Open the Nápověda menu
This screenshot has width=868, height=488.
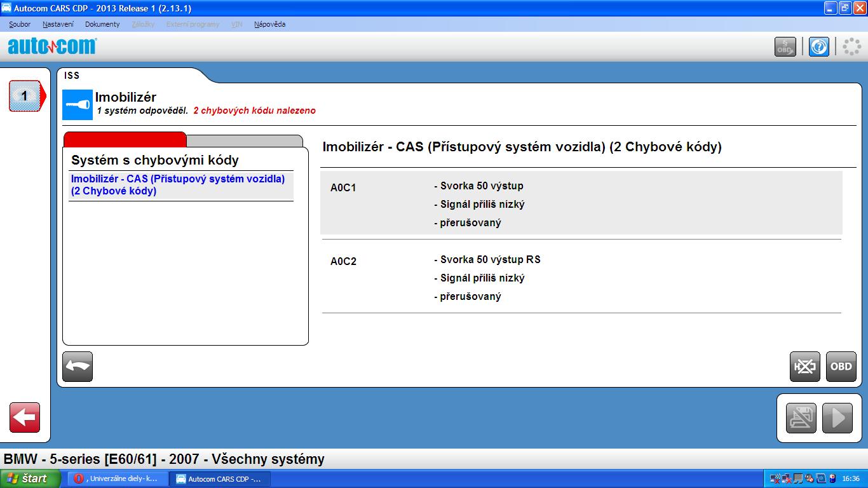pos(269,24)
